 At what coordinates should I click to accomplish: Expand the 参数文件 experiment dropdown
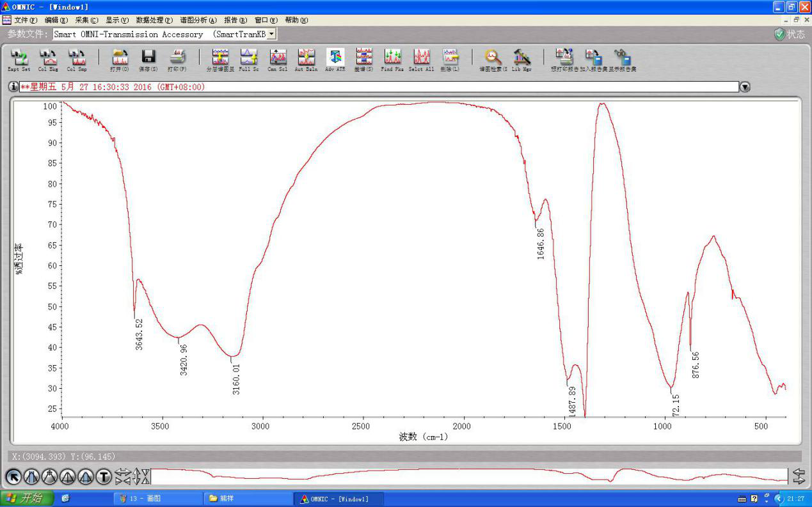coord(272,34)
